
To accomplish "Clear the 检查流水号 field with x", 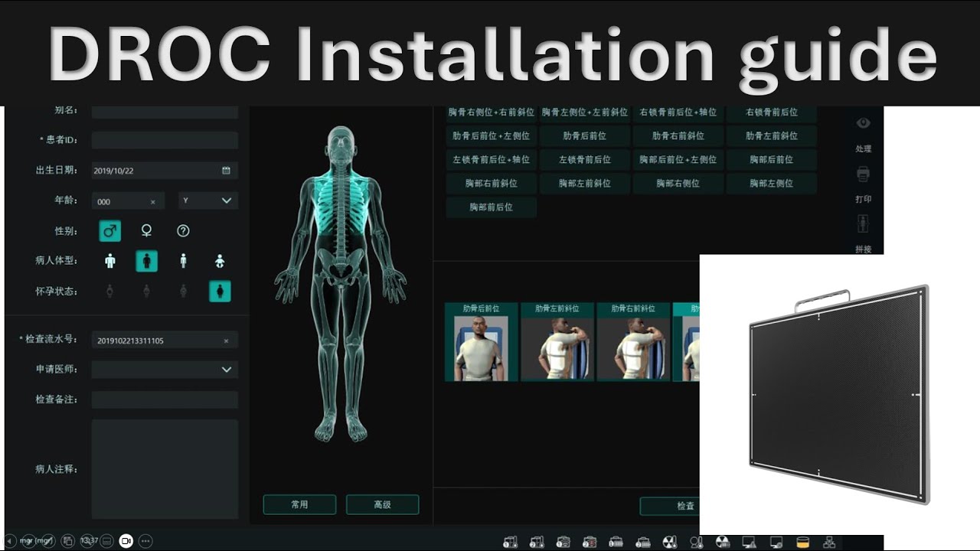I will (226, 341).
